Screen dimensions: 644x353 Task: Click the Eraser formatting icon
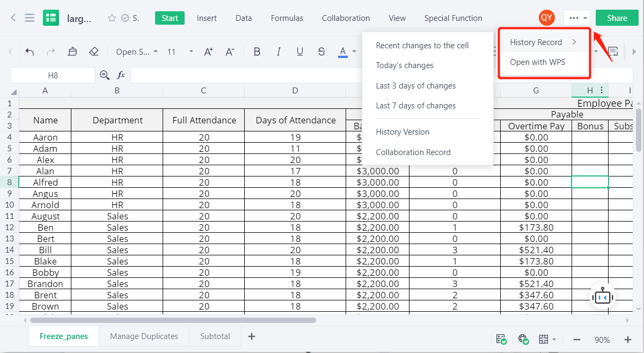tap(93, 52)
